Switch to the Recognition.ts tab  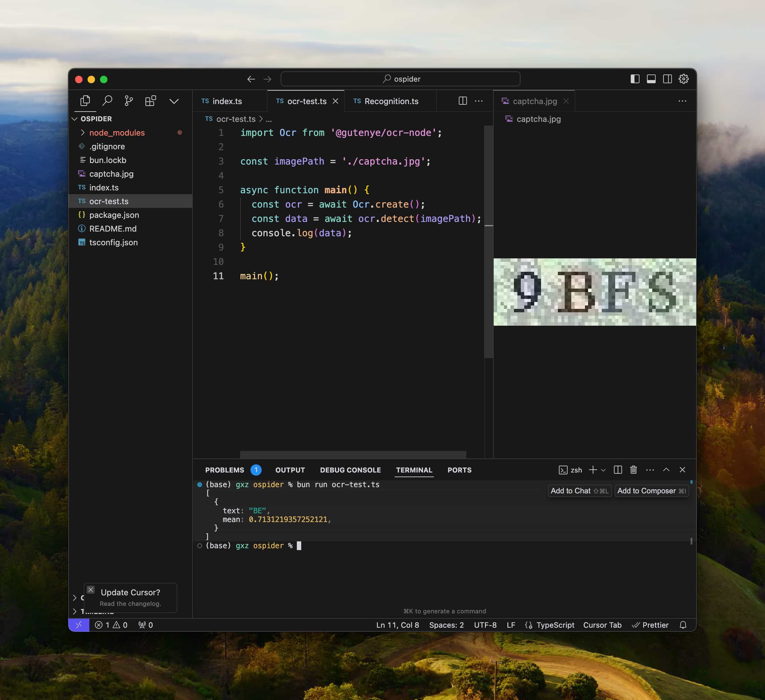coord(391,101)
